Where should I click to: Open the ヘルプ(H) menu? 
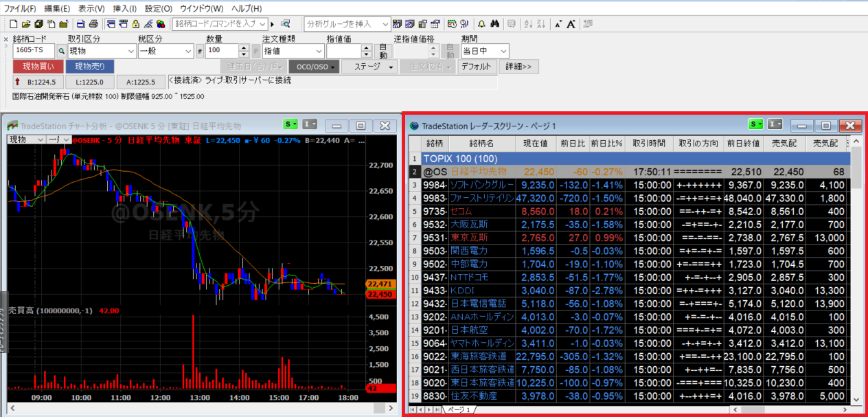pyautogui.click(x=247, y=8)
